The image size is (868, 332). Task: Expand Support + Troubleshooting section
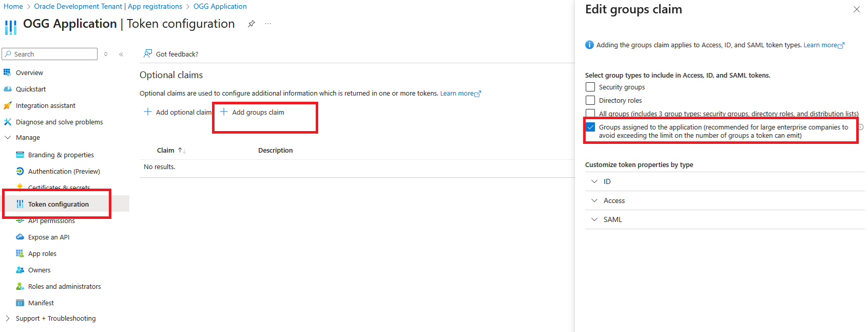8,318
